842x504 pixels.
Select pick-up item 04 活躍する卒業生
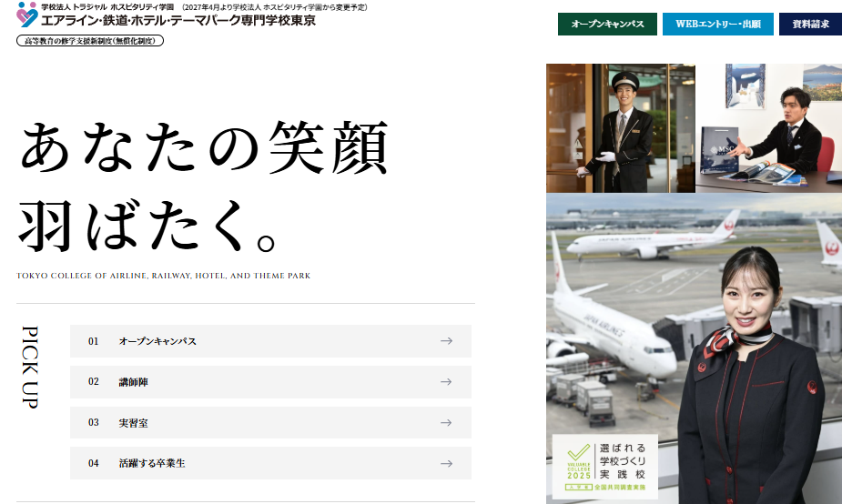tap(270, 463)
